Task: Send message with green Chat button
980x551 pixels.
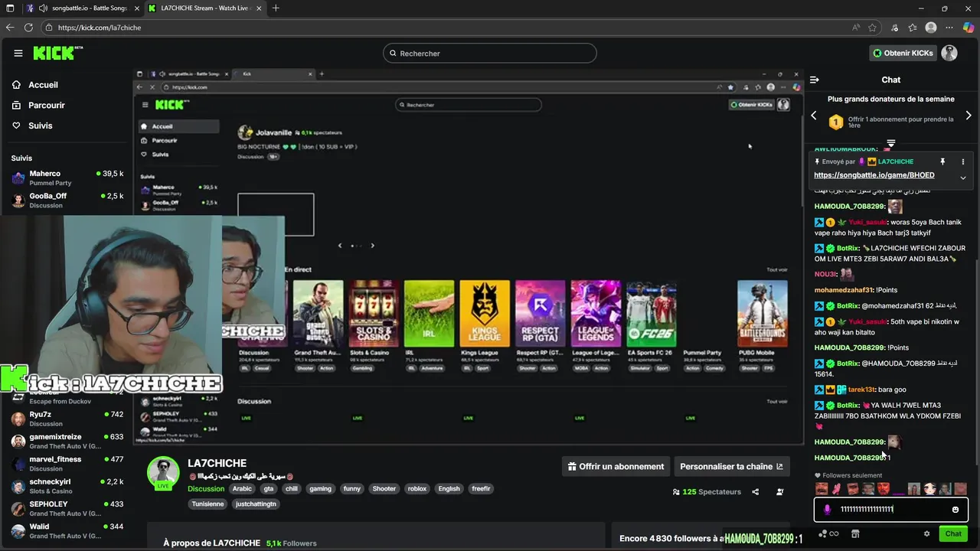Action: tap(953, 534)
